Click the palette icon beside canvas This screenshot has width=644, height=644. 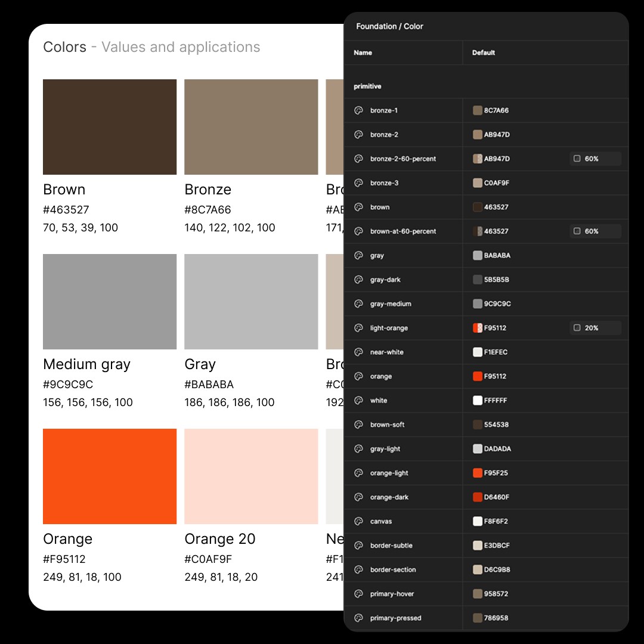[358, 521]
